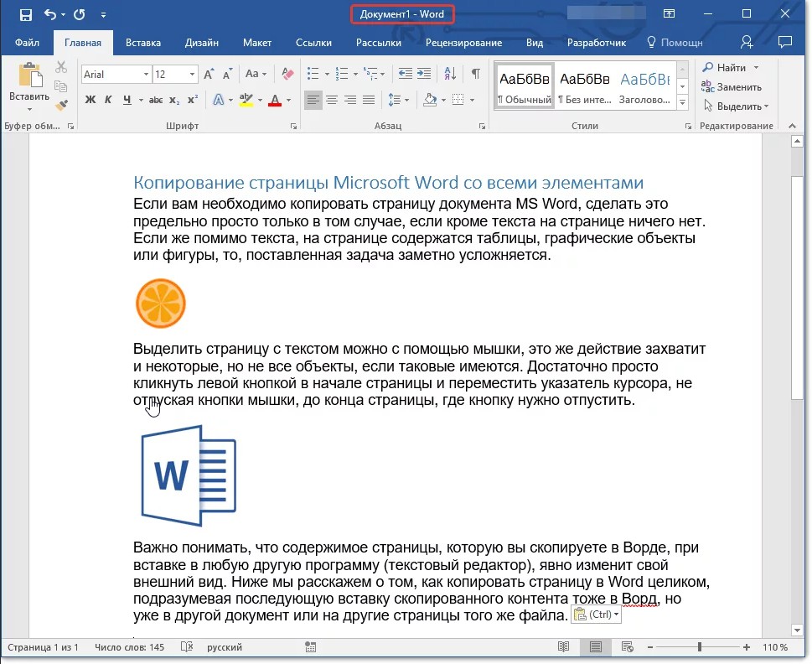Toggle subscript formatting
This screenshot has height=664, width=812.
point(174,100)
